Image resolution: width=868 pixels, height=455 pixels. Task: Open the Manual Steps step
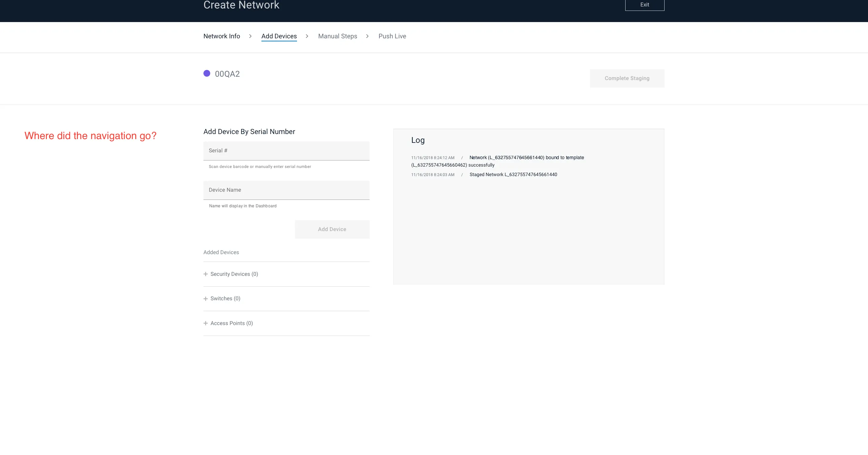(x=338, y=36)
